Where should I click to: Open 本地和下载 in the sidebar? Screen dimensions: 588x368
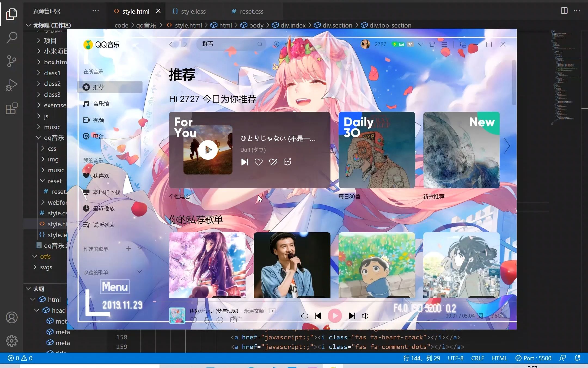click(x=110, y=192)
